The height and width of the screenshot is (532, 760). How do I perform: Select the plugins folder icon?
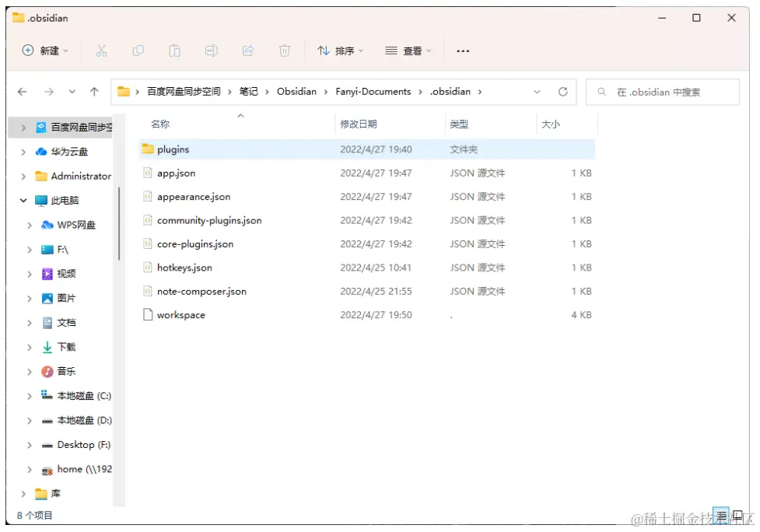(x=148, y=149)
